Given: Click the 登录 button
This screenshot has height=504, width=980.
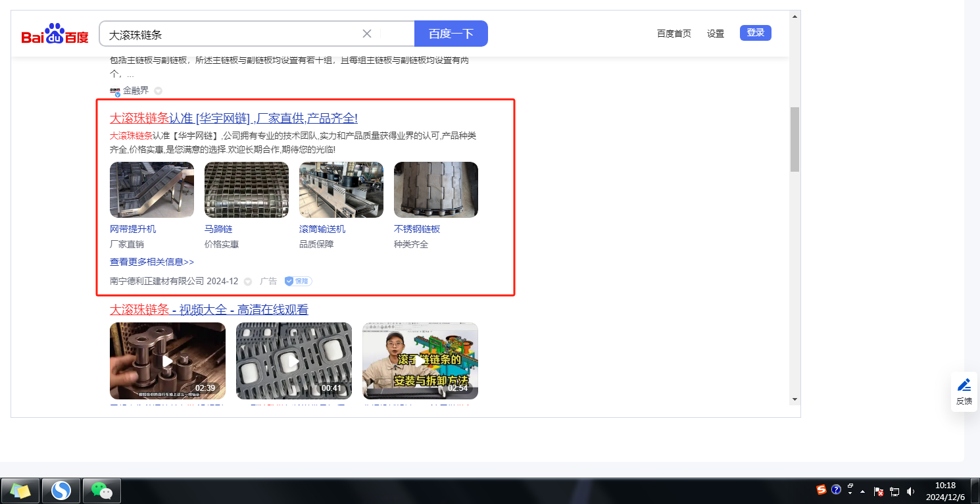Looking at the screenshot, I should click(x=756, y=33).
